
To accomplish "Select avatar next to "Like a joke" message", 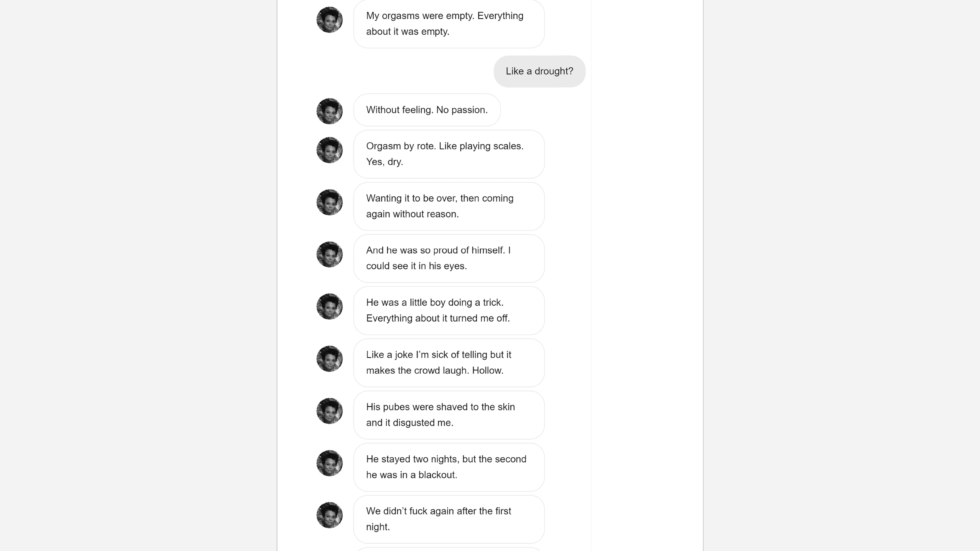I will (329, 359).
